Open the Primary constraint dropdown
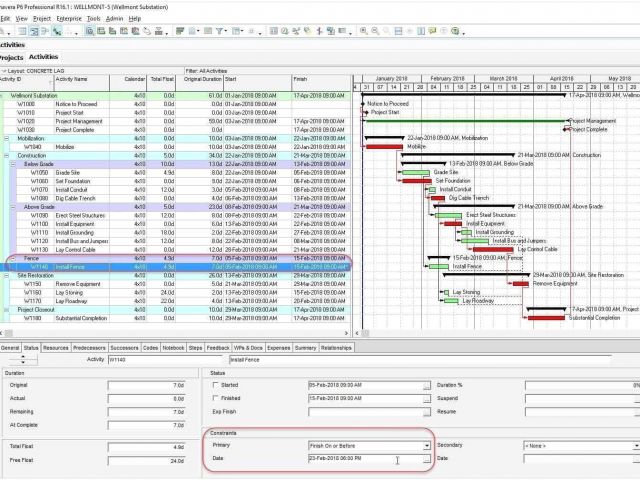The height and width of the screenshot is (480, 640). point(427,445)
